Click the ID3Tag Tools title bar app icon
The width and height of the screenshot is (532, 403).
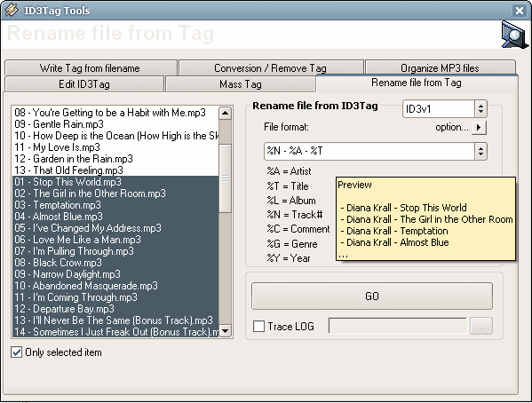point(12,10)
